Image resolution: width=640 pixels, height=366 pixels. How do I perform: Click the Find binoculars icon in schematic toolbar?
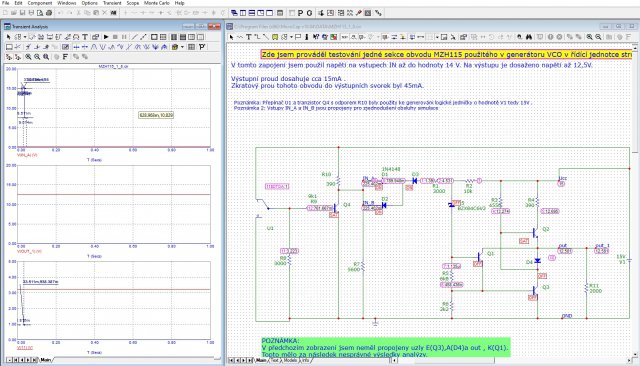[x=529, y=37]
